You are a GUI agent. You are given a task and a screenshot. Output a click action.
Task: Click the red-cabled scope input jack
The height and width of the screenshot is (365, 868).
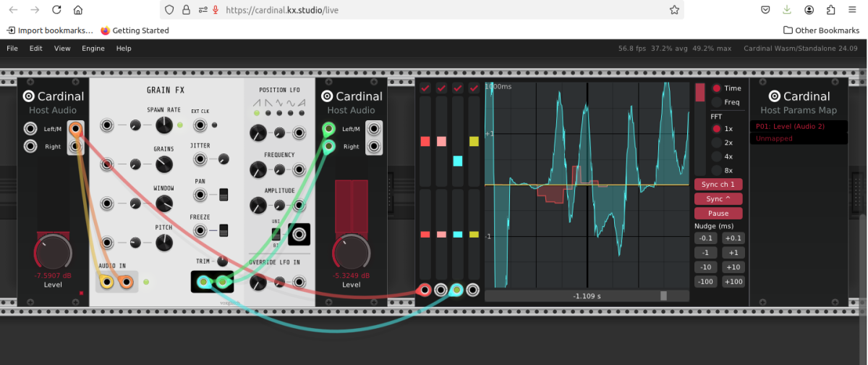tap(425, 290)
